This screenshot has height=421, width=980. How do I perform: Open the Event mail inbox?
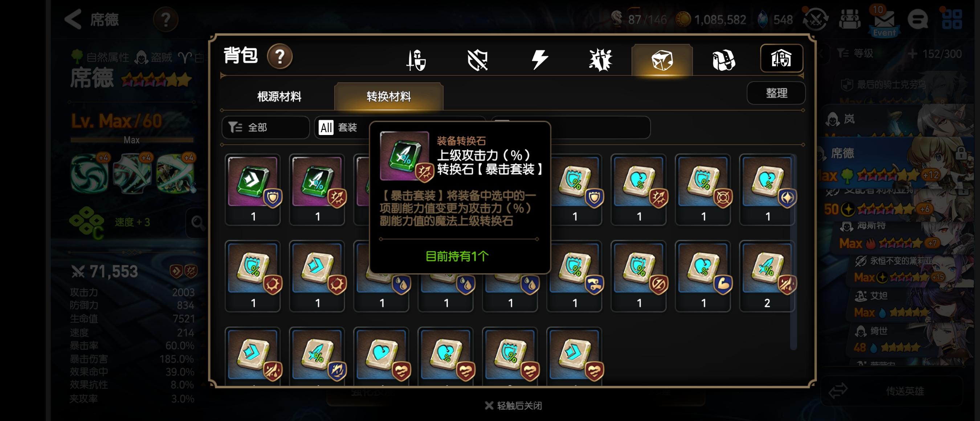point(884,21)
